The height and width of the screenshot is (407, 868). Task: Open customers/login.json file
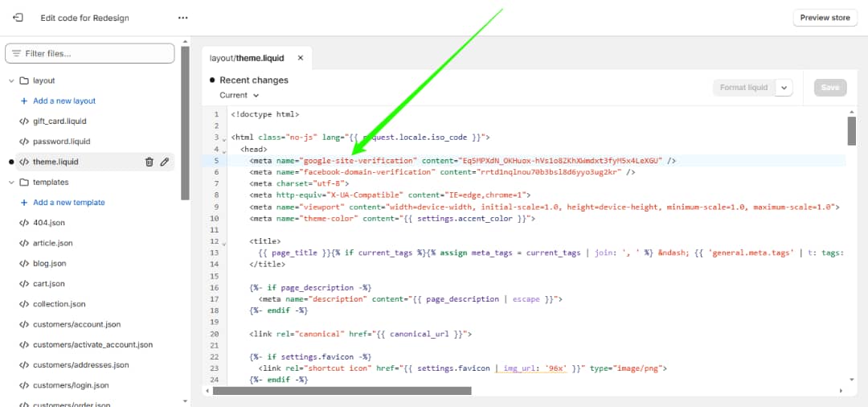click(x=71, y=385)
